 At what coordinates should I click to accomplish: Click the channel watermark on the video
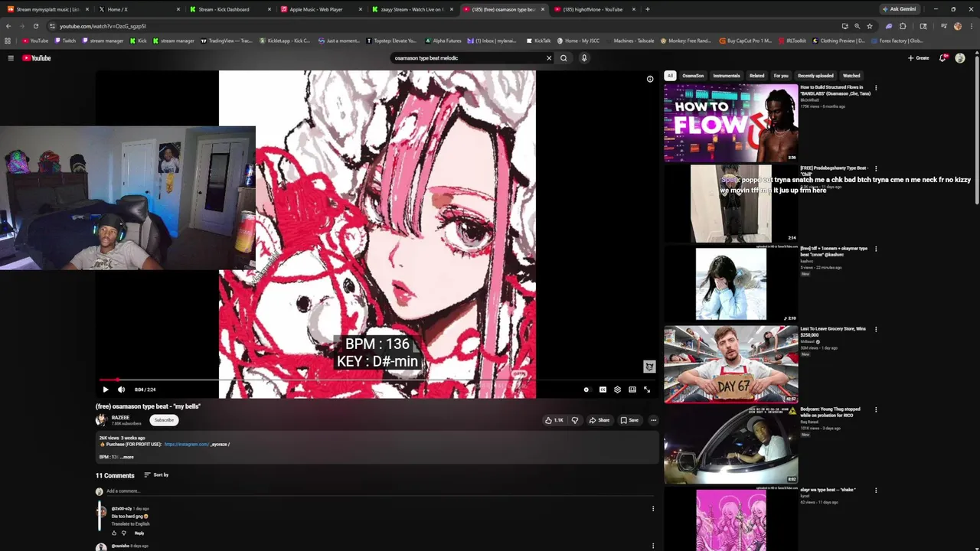[x=649, y=367]
